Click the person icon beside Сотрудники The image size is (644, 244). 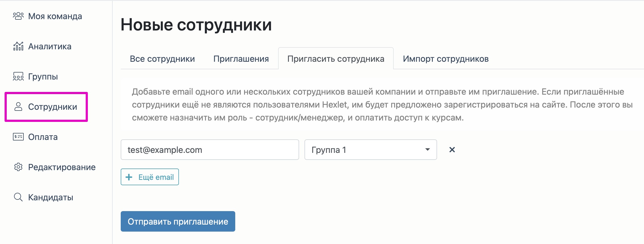(x=18, y=107)
